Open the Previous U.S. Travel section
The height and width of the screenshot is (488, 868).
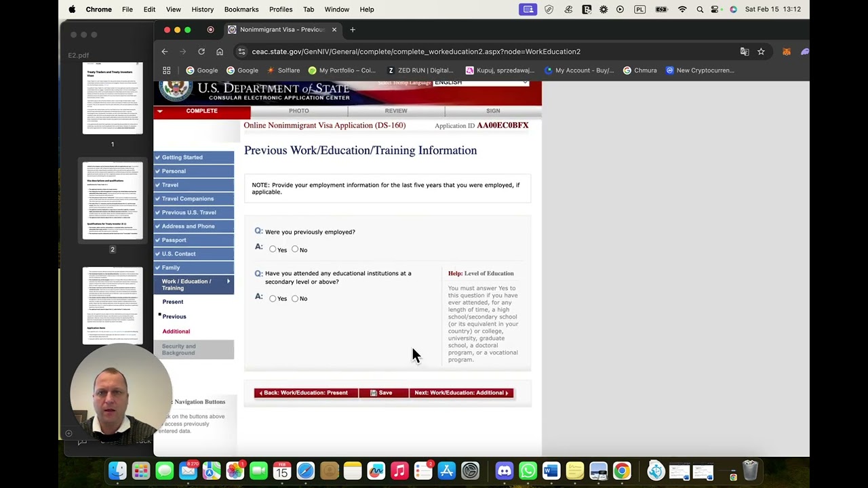point(194,212)
